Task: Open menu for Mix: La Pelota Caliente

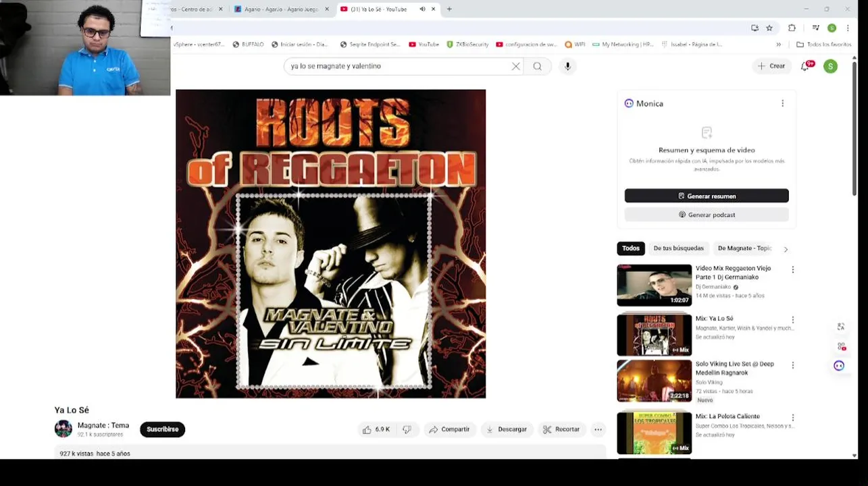Action: tap(792, 418)
